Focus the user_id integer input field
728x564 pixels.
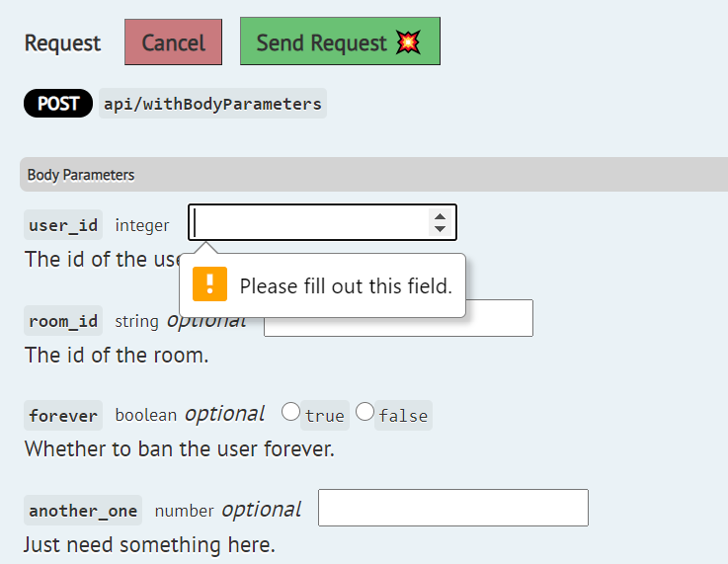322,222
